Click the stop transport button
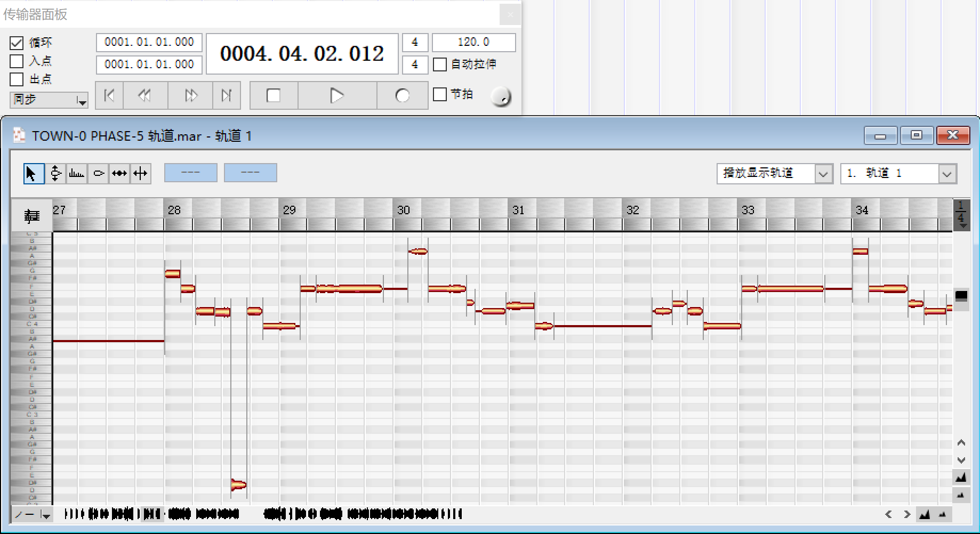Screen dimensions: 980x534 (x=274, y=95)
